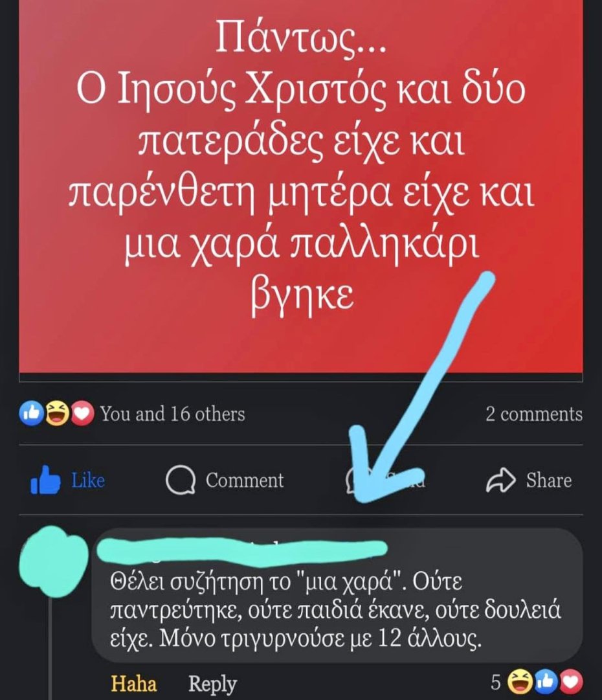Screen dimensions: 602x700
Task: Open the commenter's profile picture
Action: pyautogui.click(x=54, y=561)
